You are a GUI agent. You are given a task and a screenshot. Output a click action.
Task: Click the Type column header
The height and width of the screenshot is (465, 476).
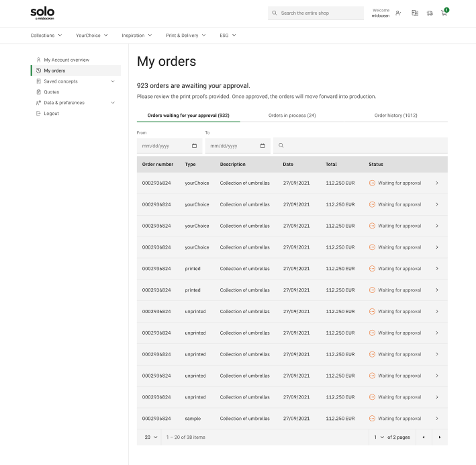(x=191, y=164)
